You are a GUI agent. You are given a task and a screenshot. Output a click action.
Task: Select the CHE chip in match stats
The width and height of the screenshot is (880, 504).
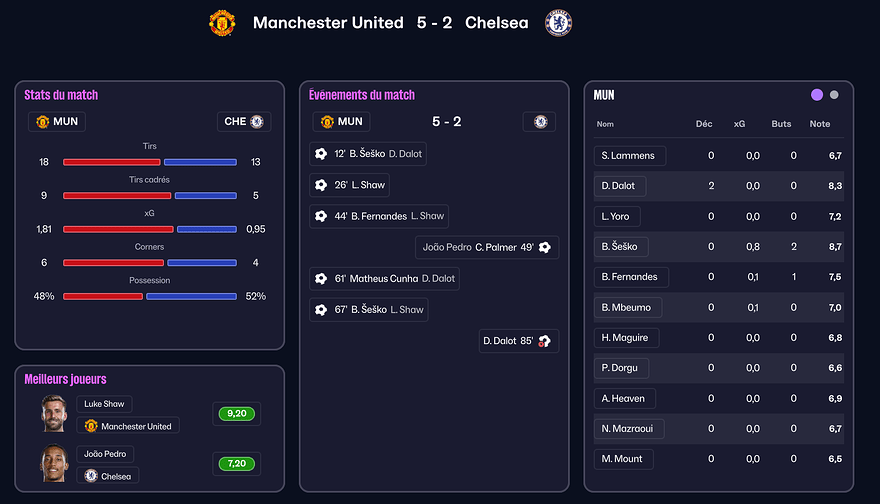(244, 122)
